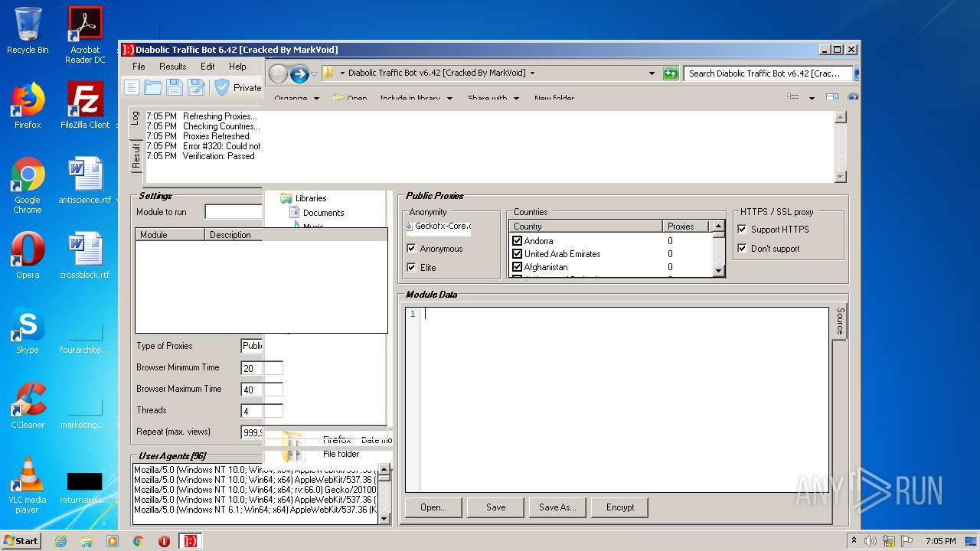Click the Save button under Module Data
Viewport: 980px width, 551px height.
pyautogui.click(x=496, y=507)
